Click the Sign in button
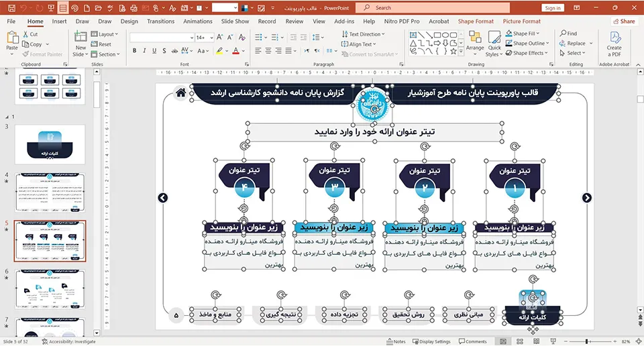This screenshot has width=644, height=346. [553, 8]
